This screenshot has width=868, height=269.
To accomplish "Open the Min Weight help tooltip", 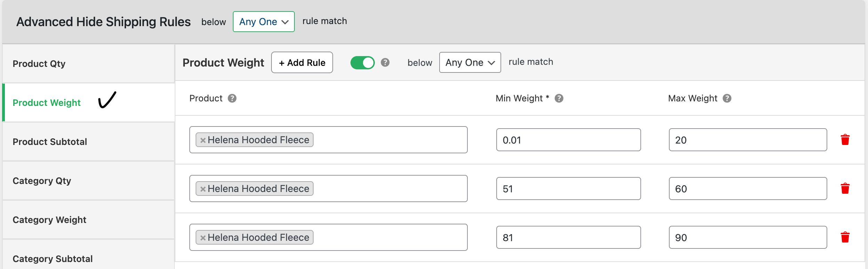I will [560, 98].
